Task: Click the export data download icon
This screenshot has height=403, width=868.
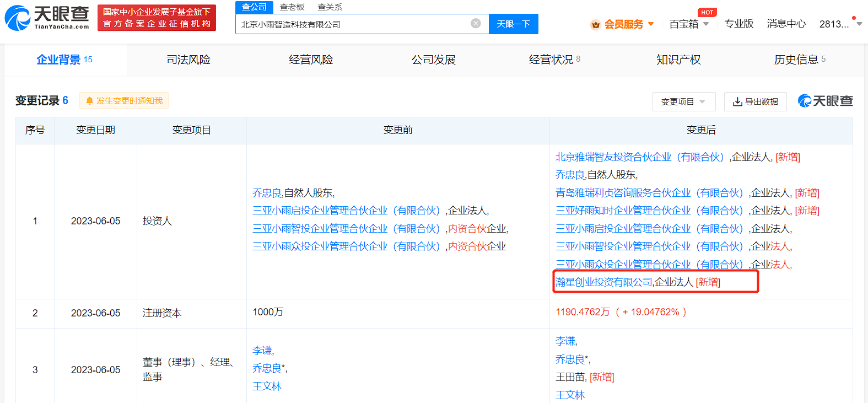Action: 737,101
